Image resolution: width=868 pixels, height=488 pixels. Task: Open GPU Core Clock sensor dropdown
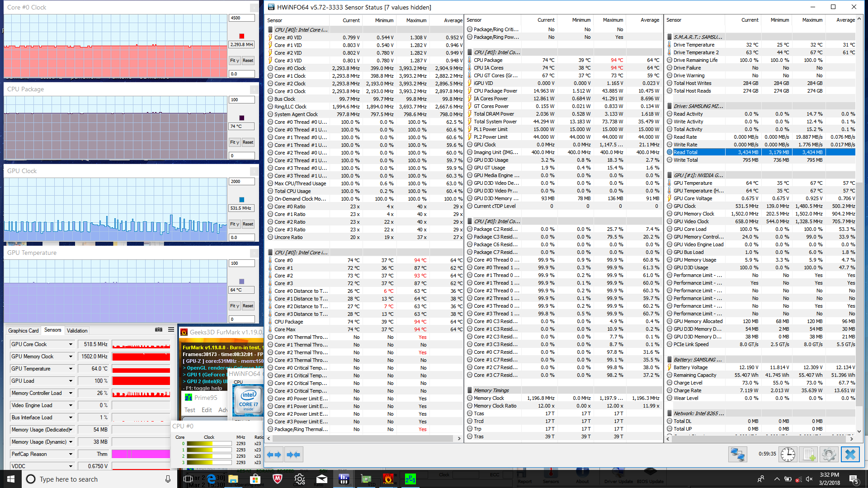71,344
